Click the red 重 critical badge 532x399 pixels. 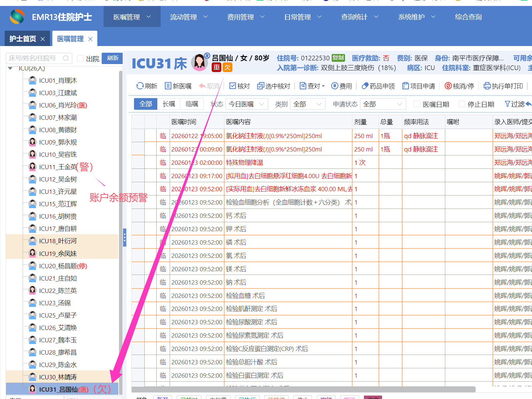(217, 67)
